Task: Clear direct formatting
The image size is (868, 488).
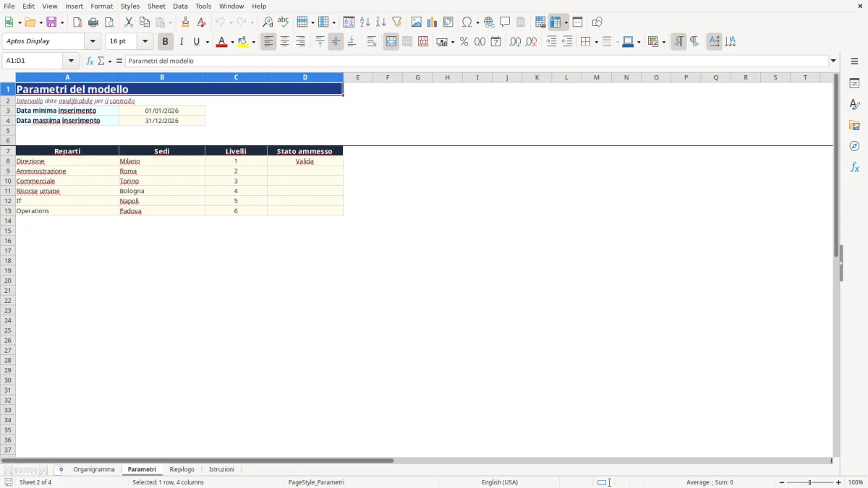Action: coord(201,22)
